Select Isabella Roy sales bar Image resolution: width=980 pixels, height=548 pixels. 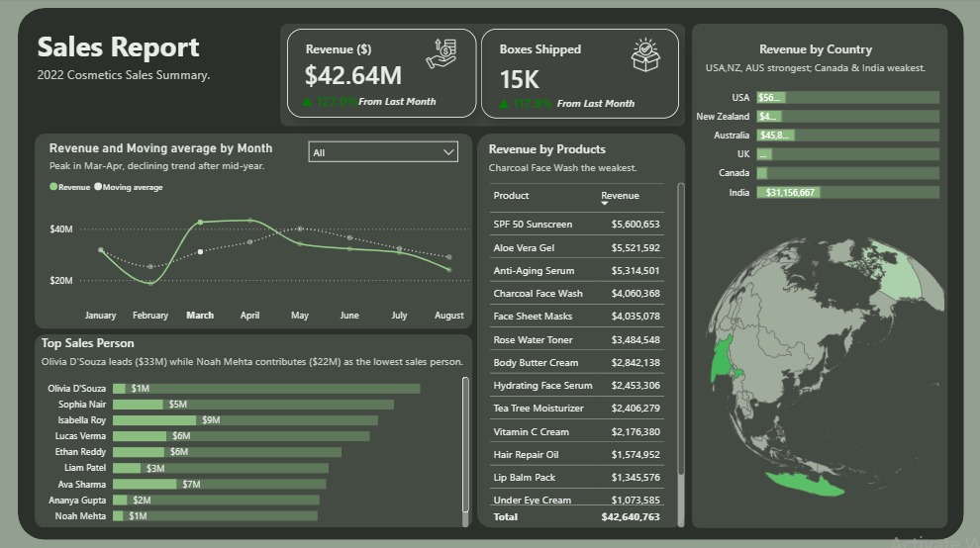point(245,420)
